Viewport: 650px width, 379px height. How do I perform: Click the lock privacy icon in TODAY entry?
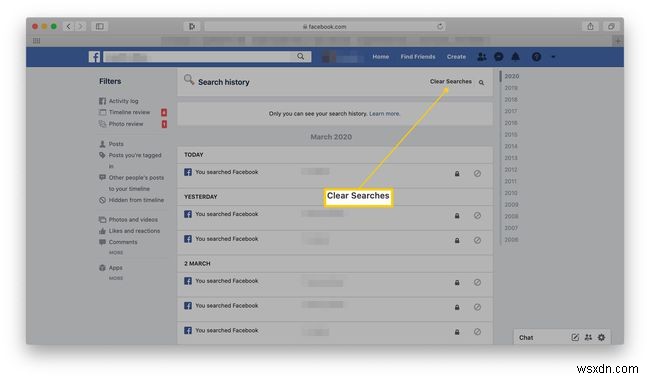[457, 174]
